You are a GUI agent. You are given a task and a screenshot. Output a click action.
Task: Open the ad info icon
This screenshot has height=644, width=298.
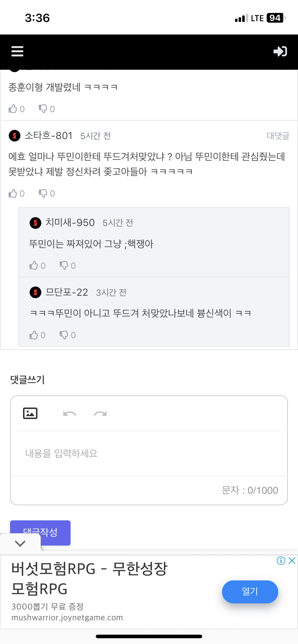[x=281, y=561]
